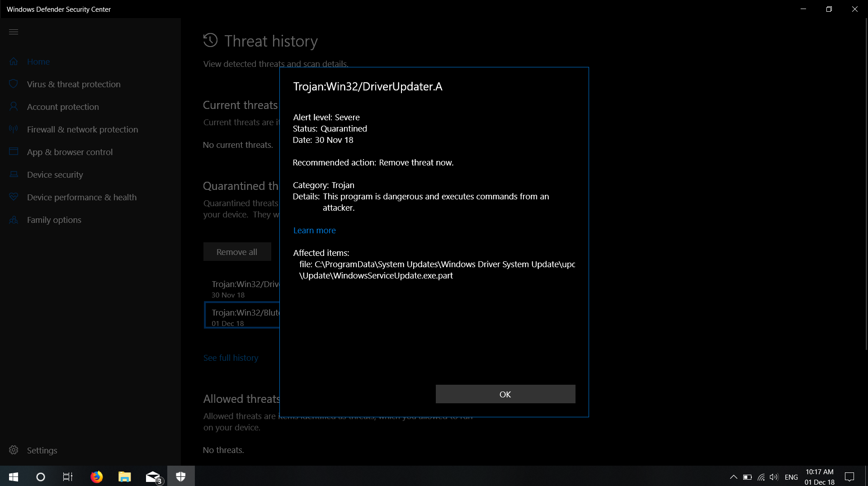Click the 'Date: 30 Nov 18' text
868x486 pixels.
click(323, 140)
